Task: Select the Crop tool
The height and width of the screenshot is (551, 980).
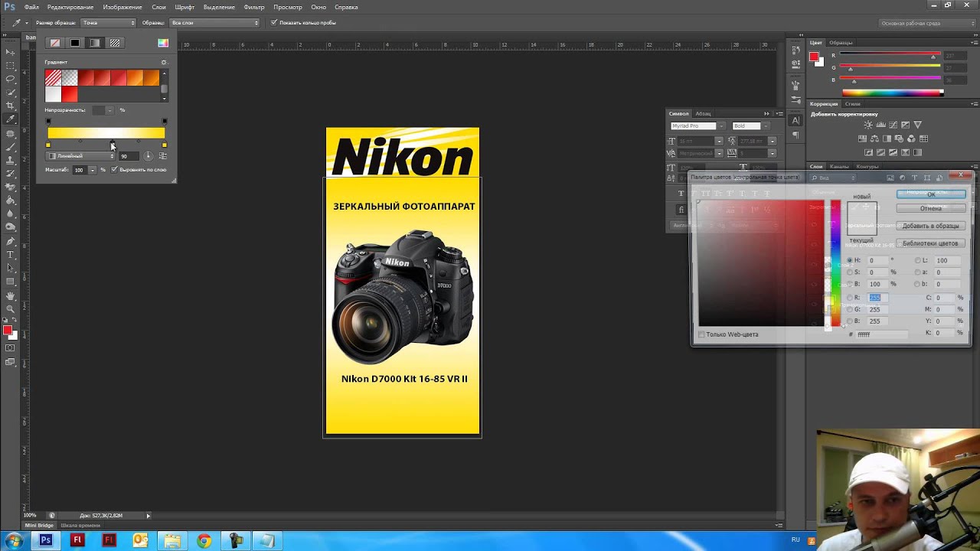Action: coord(10,106)
